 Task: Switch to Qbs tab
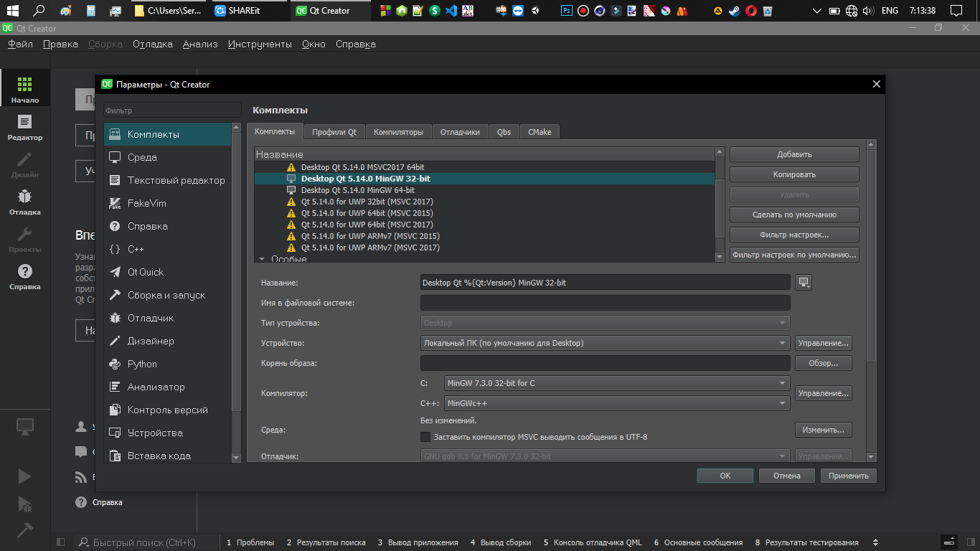pyautogui.click(x=504, y=132)
